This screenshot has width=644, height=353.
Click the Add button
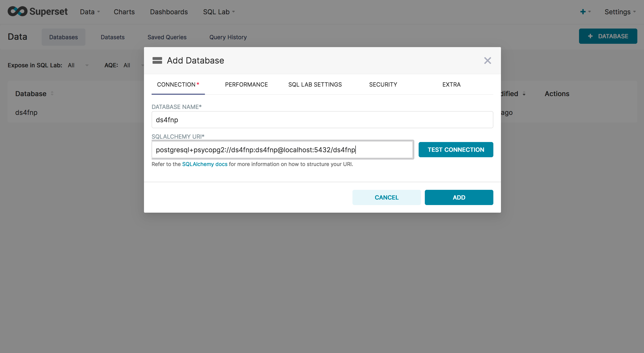(x=459, y=197)
